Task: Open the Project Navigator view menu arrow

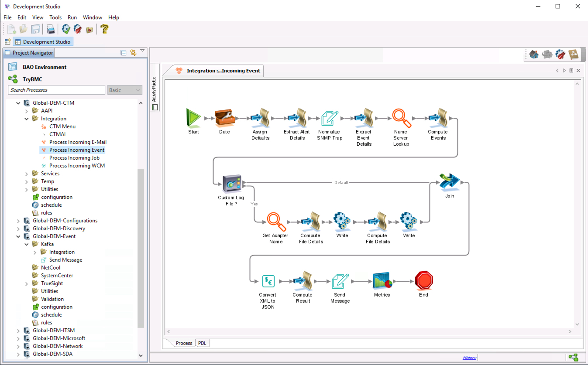Action: point(142,51)
